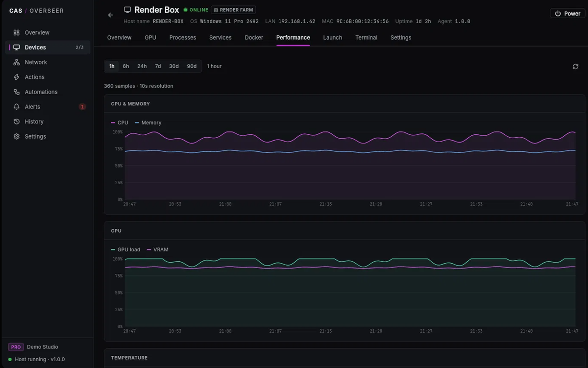This screenshot has height=368, width=588.
Task: Switch to the Docker tab
Action: [x=254, y=38]
